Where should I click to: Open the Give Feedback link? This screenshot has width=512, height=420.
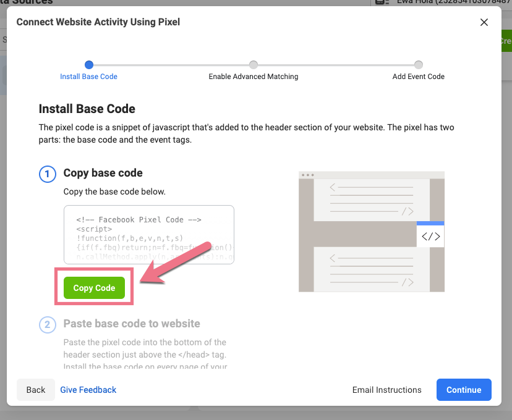[x=88, y=390]
